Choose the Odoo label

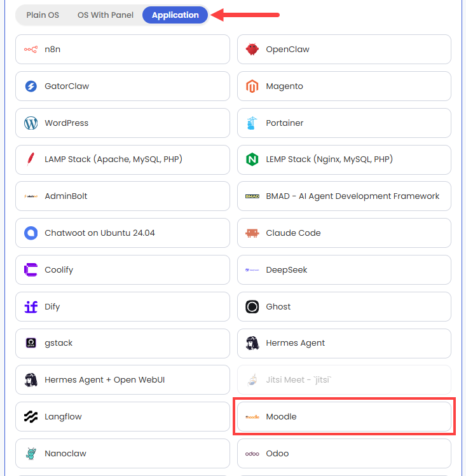point(277,454)
